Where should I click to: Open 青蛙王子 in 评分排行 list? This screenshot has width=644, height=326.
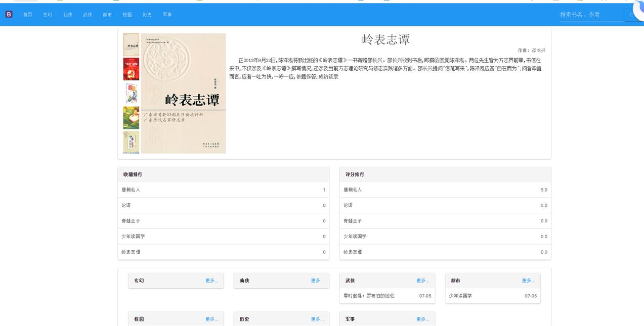353,221
